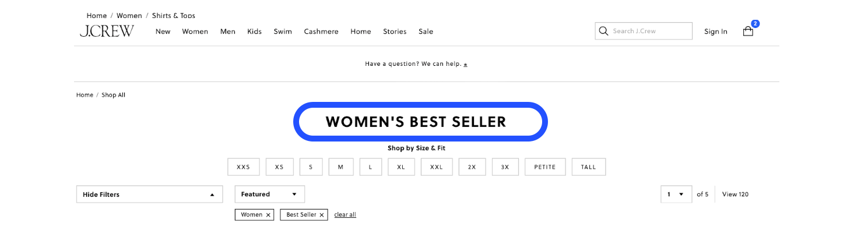Choose the TALL fit option

589,167
